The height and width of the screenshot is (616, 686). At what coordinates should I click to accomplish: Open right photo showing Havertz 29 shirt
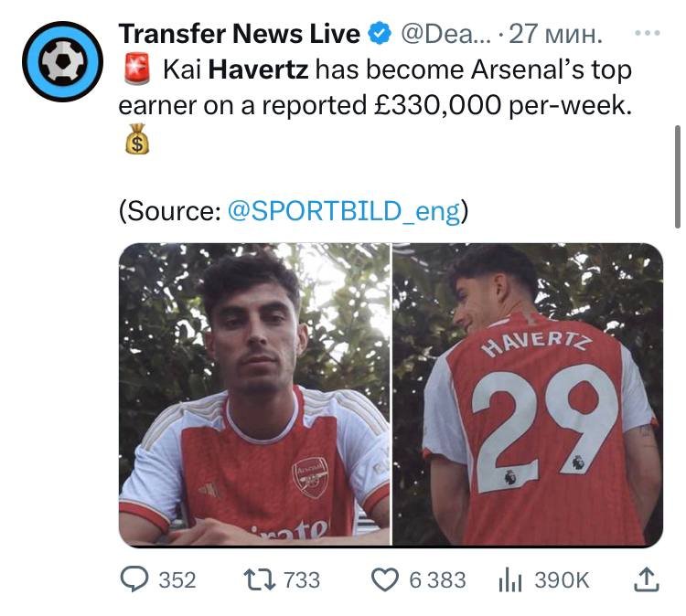[528, 394]
